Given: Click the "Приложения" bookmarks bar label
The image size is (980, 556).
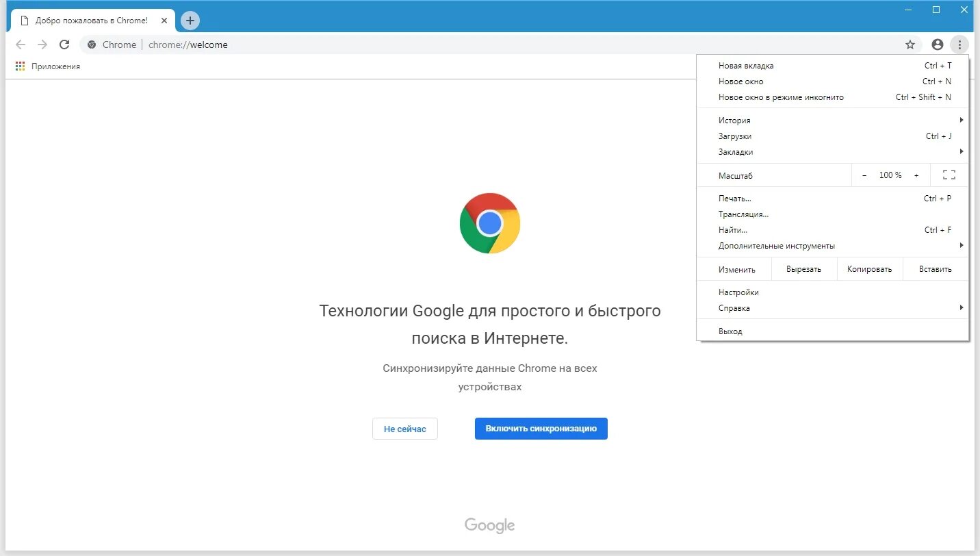Looking at the screenshot, I should point(55,66).
